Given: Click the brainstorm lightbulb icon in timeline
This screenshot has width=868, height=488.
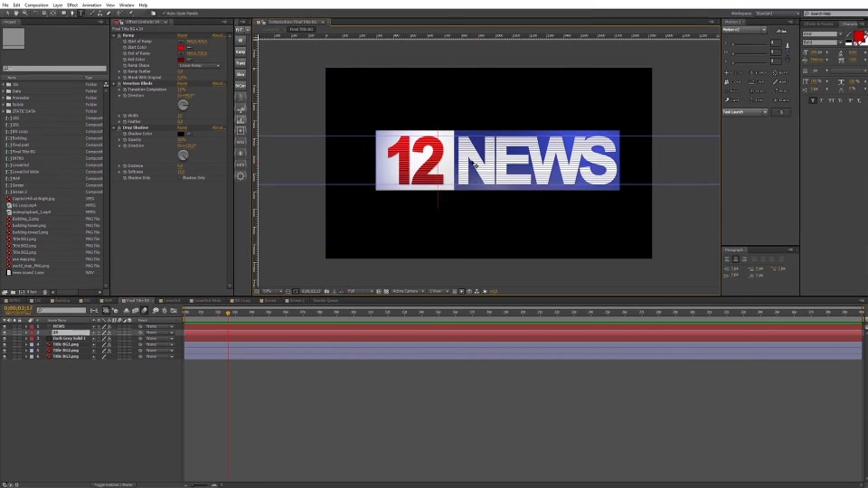Looking at the screenshot, I should [156, 310].
